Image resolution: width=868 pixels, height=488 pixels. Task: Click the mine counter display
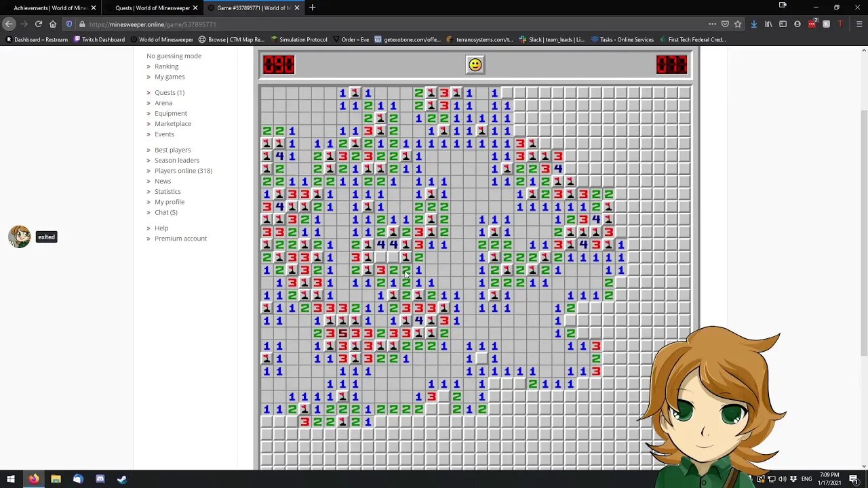click(279, 64)
